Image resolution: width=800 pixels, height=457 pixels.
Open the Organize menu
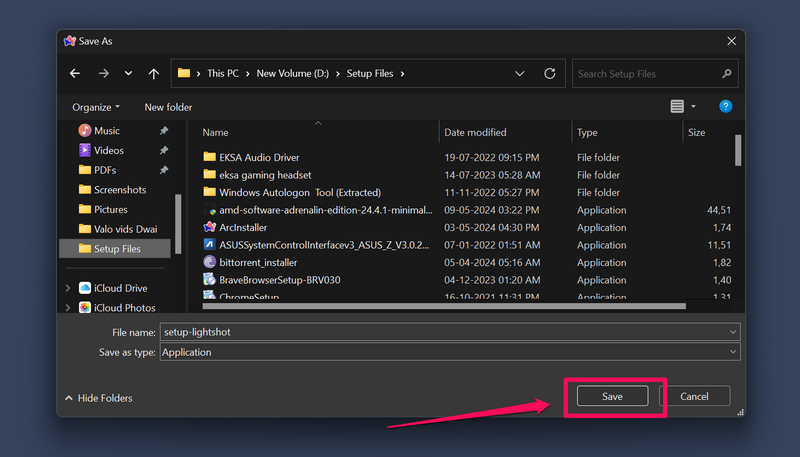click(x=95, y=107)
